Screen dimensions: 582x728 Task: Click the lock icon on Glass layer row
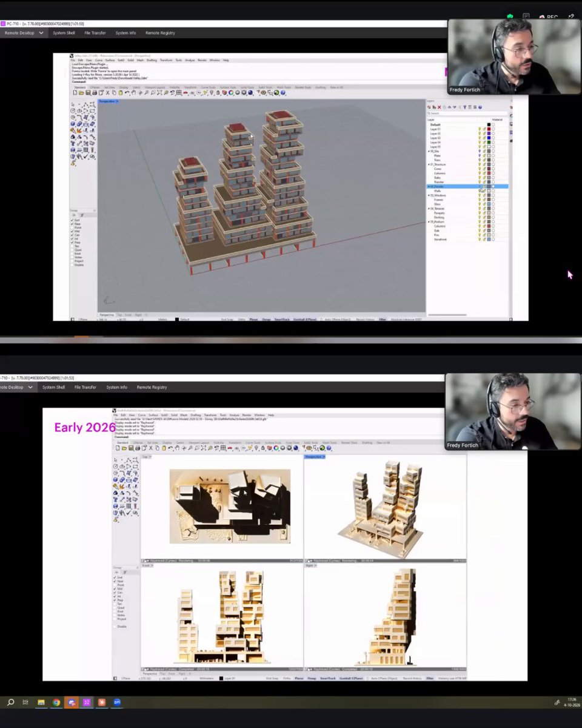pyautogui.click(x=484, y=204)
